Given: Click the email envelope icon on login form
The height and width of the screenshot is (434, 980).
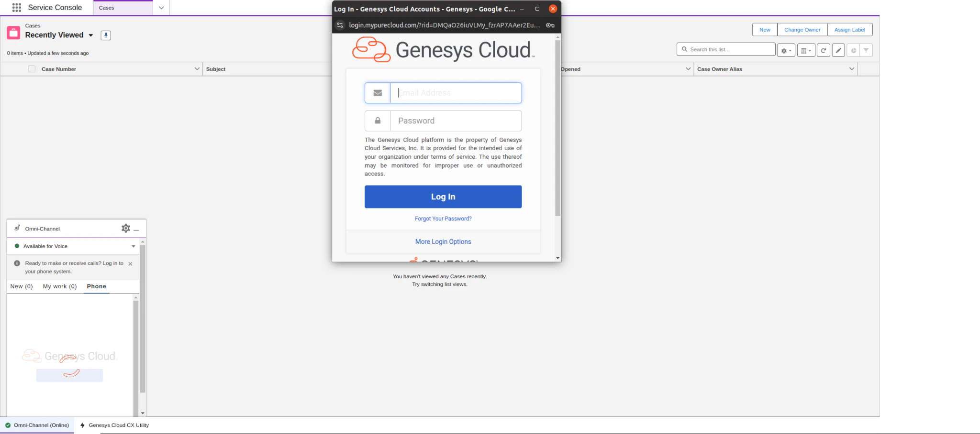Looking at the screenshot, I should pos(378,93).
